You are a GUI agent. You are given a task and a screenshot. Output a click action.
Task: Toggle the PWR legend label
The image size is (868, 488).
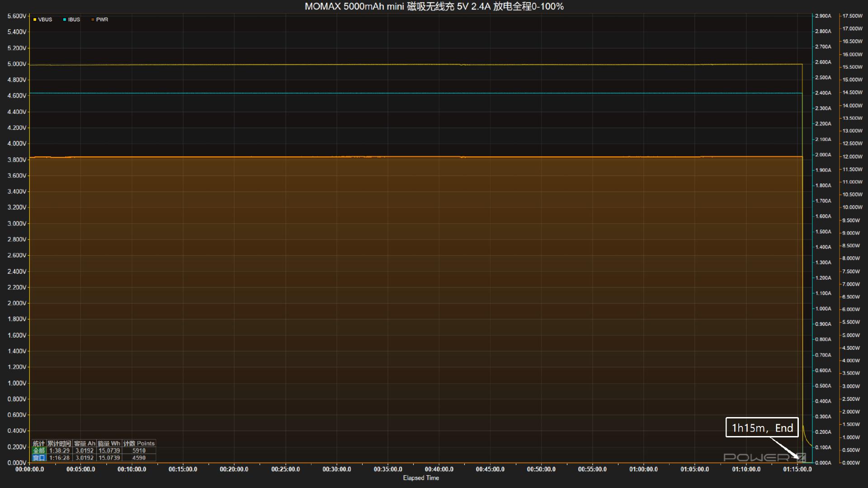tap(102, 20)
